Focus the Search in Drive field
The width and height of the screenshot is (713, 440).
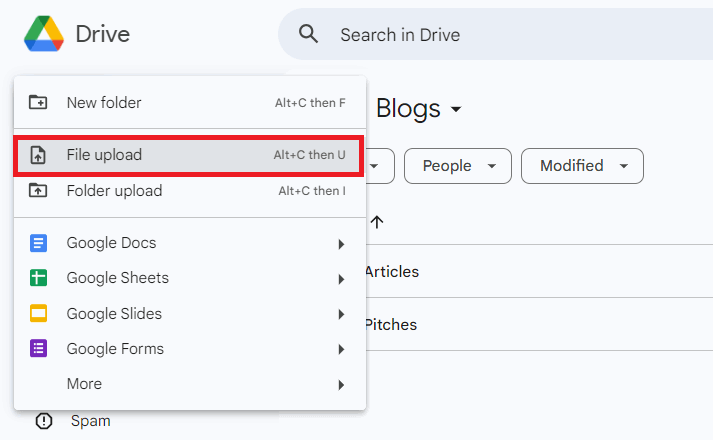495,34
